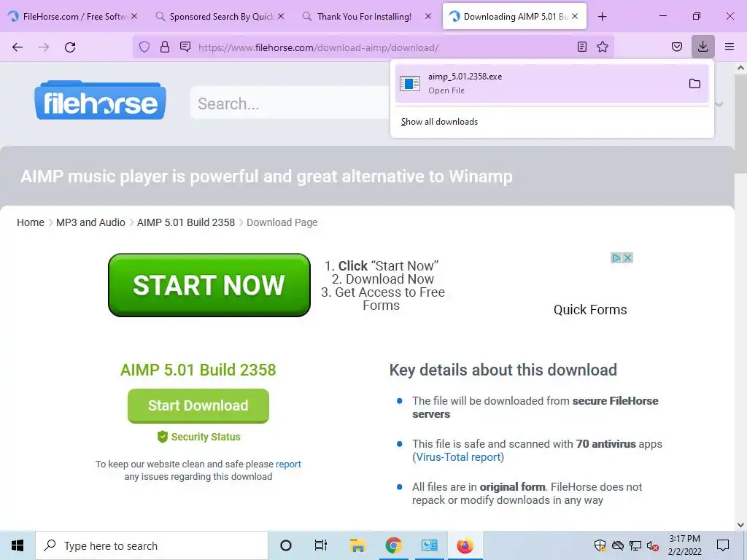
Task: Open the AdChoices info icon
Action: point(616,257)
